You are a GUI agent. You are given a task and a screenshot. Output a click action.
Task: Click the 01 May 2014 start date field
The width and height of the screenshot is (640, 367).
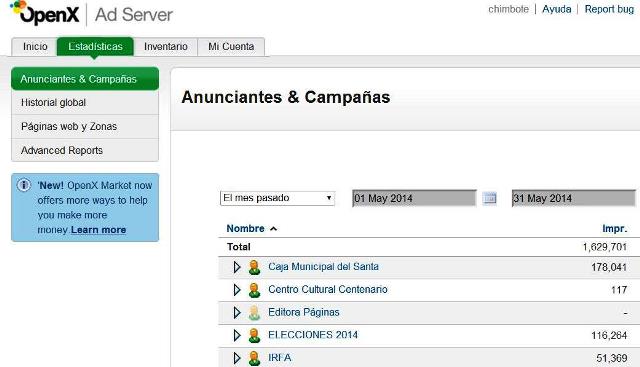pyautogui.click(x=414, y=198)
